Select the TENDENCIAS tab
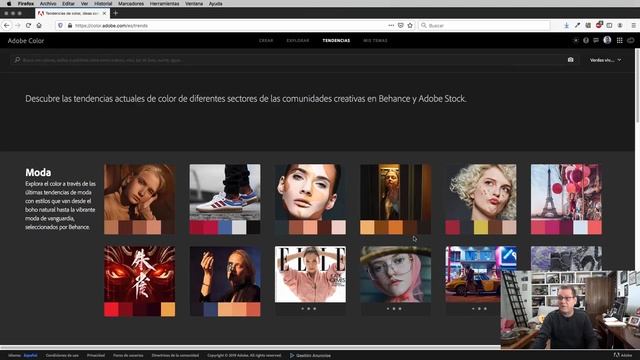Viewport: 640px width, 360px height. (x=336, y=41)
